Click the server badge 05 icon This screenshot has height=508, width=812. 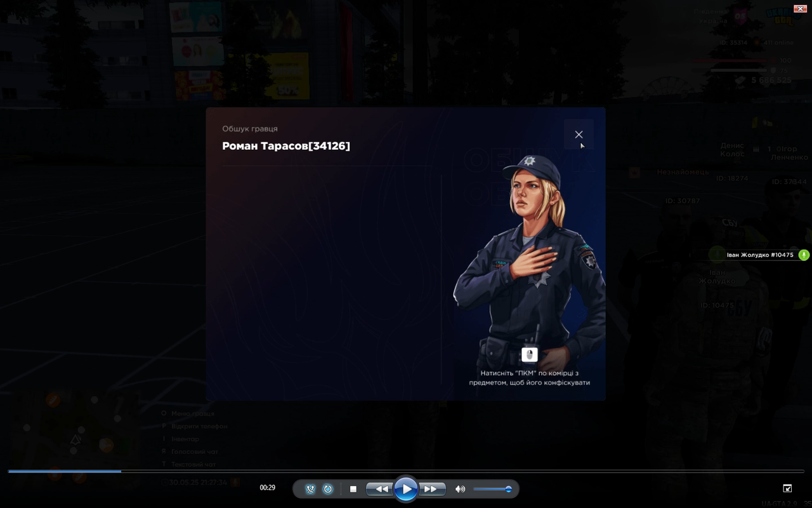(740, 17)
